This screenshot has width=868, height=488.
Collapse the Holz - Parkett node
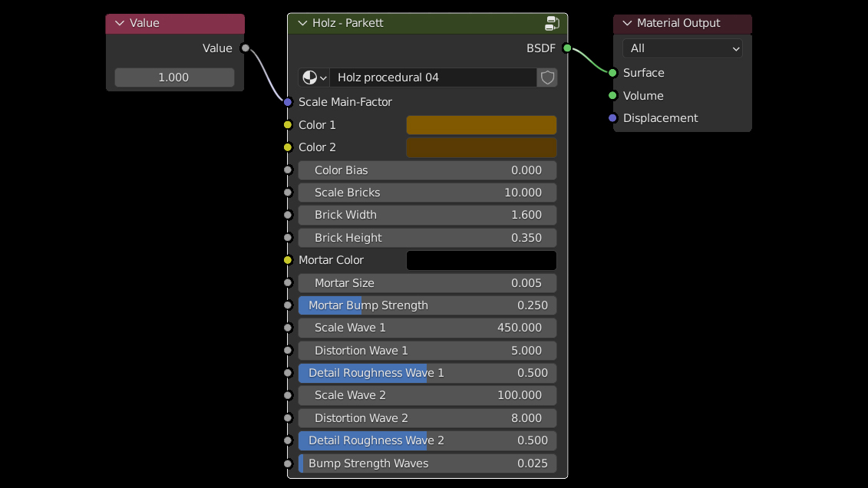302,23
